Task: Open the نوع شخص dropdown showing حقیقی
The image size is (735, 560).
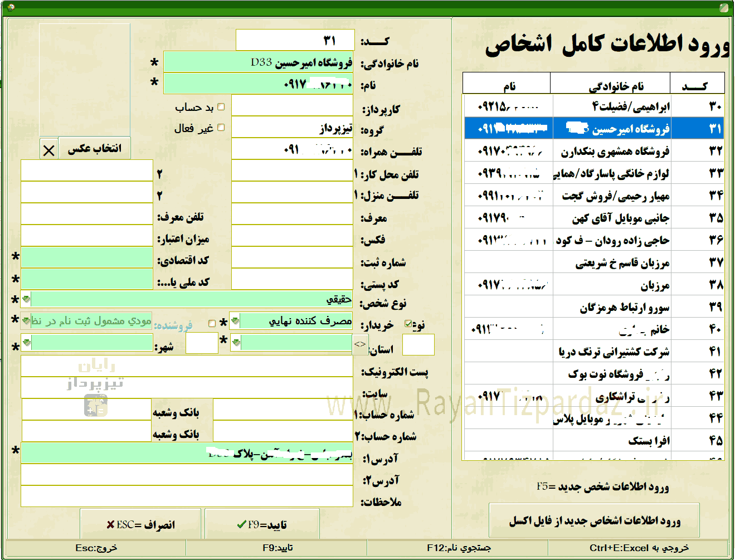Action: click(x=26, y=299)
